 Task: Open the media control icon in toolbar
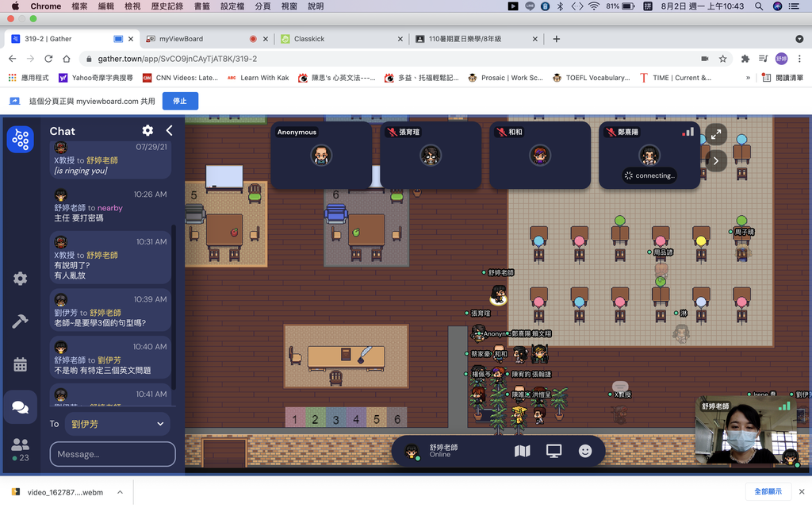pos(764,59)
